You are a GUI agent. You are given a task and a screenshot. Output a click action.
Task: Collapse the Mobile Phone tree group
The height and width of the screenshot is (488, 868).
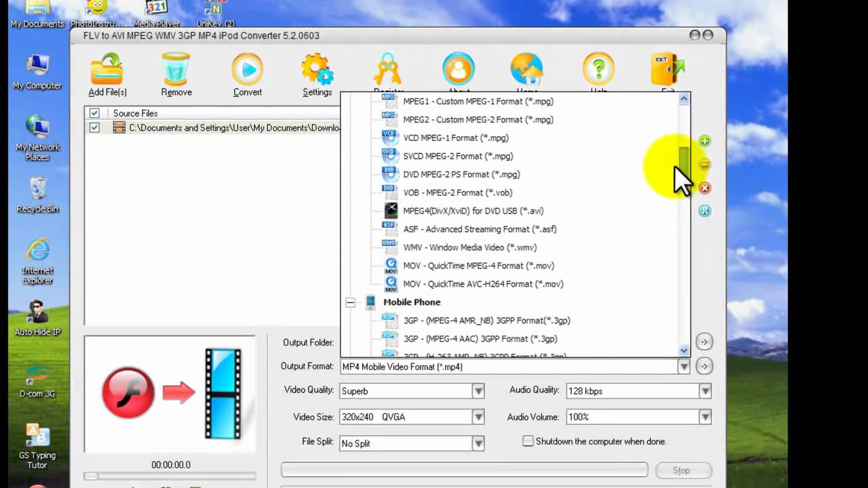coord(350,302)
